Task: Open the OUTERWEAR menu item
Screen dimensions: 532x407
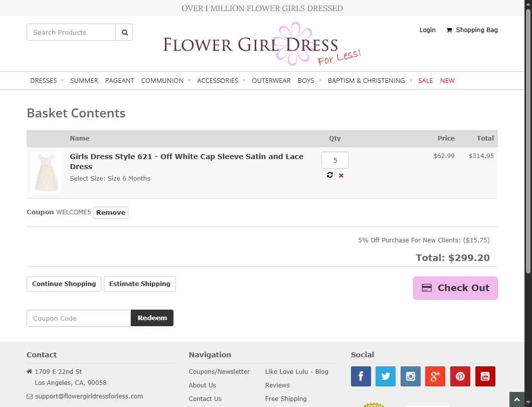Action: point(271,81)
